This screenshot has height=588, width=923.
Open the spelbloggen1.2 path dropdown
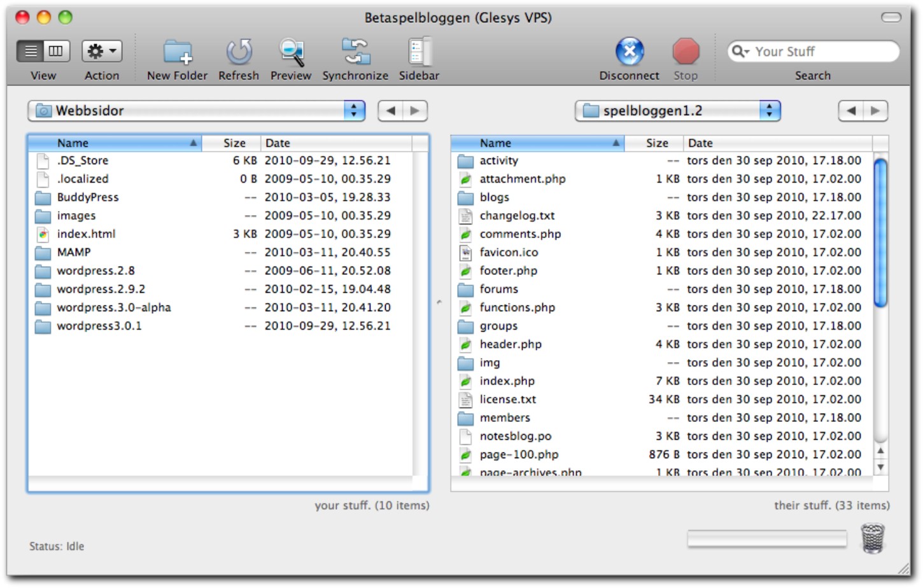tap(678, 111)
